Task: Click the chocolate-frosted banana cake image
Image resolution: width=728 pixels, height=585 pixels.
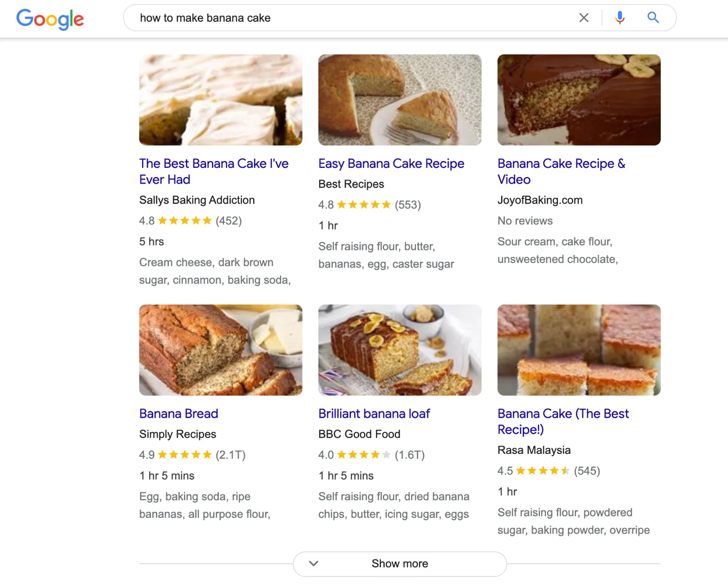Action: click(579, 100)
